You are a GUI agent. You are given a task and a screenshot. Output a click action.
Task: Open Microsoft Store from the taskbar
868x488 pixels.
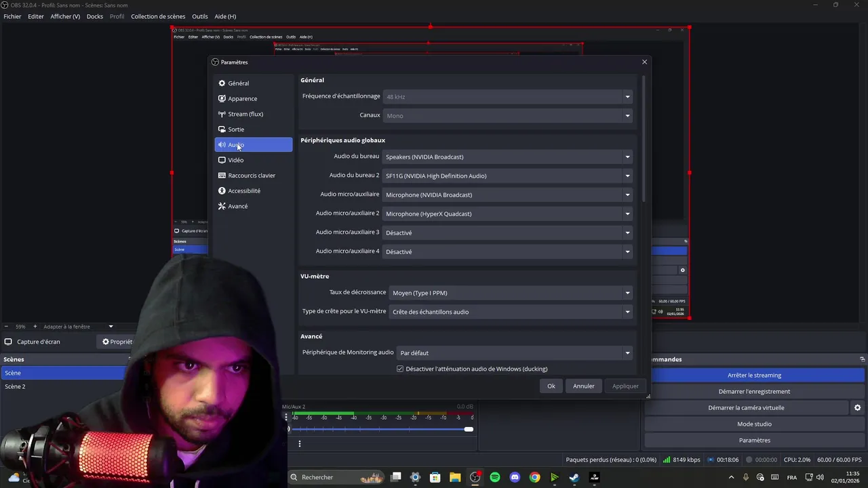[435, 477]
